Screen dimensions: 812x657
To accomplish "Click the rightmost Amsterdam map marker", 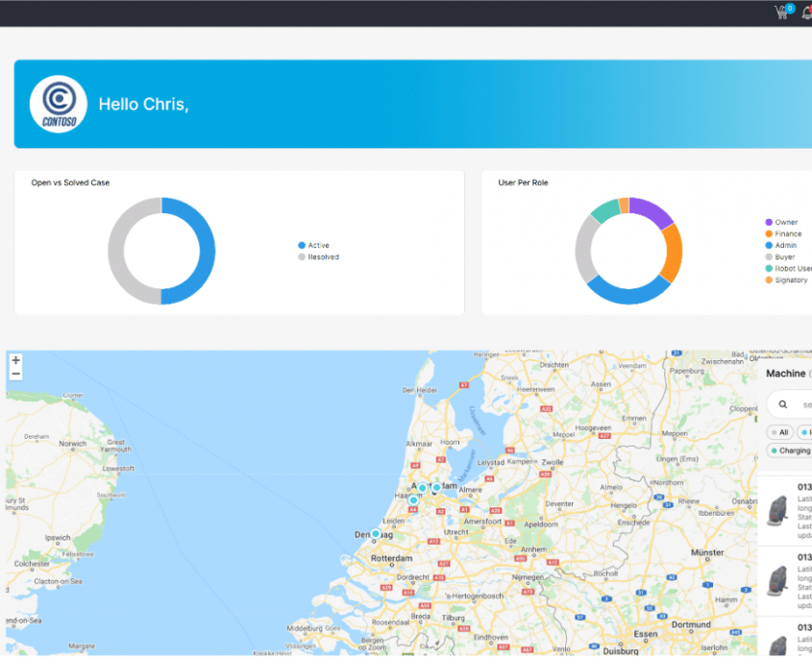I will coord(436,487).
